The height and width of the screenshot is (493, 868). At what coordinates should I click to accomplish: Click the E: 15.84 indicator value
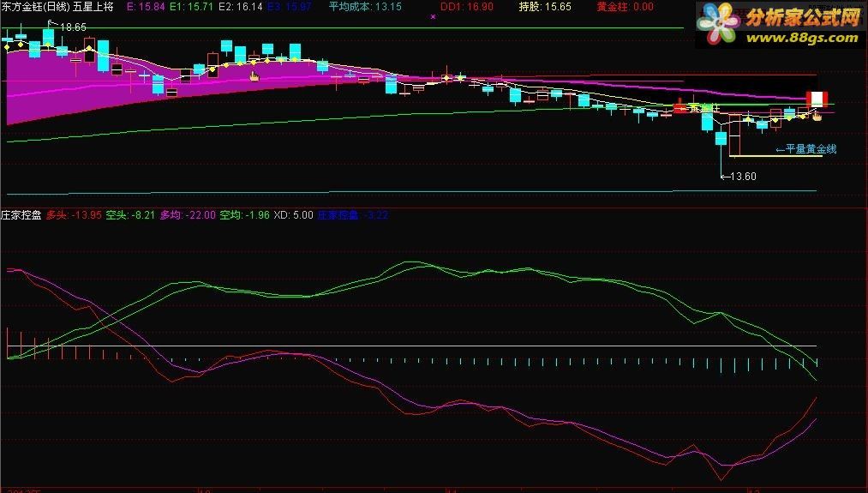[146, 7]
